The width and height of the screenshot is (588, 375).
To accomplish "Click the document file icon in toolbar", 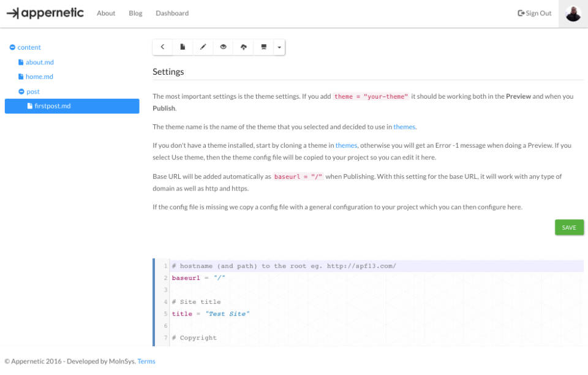I will coord(183,47).
